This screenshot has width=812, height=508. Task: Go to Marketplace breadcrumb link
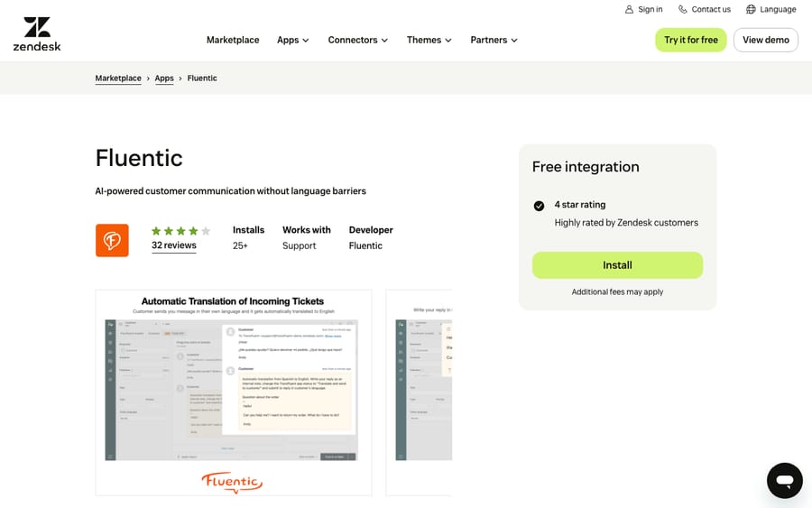coord(118,79)
